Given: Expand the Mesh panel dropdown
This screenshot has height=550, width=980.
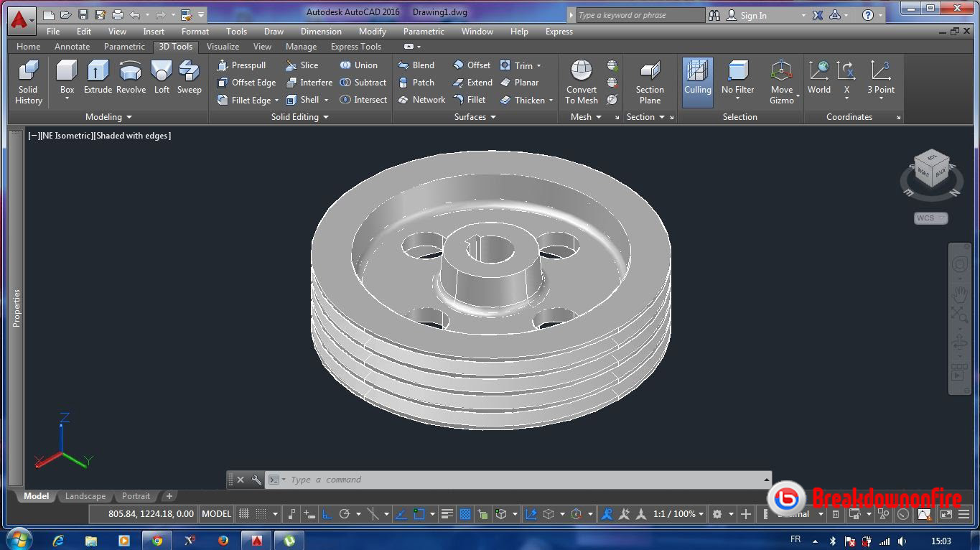Looking at the screenshot, I should 586,117.
